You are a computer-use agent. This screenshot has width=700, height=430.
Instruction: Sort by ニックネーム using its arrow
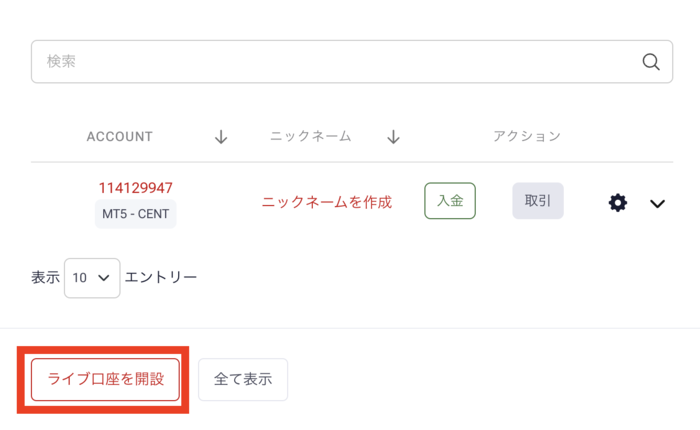(x=394, y=137)
